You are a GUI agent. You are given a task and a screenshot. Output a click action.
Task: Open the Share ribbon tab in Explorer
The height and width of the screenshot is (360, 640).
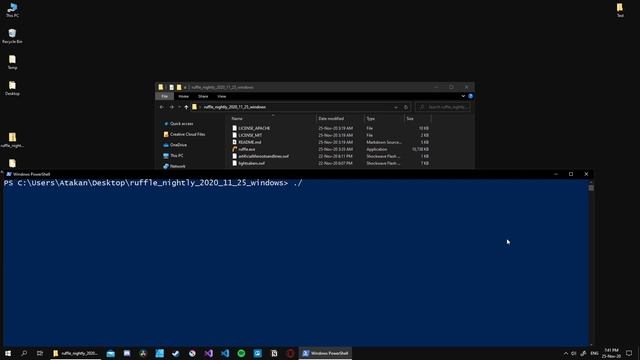pos(203,96)
